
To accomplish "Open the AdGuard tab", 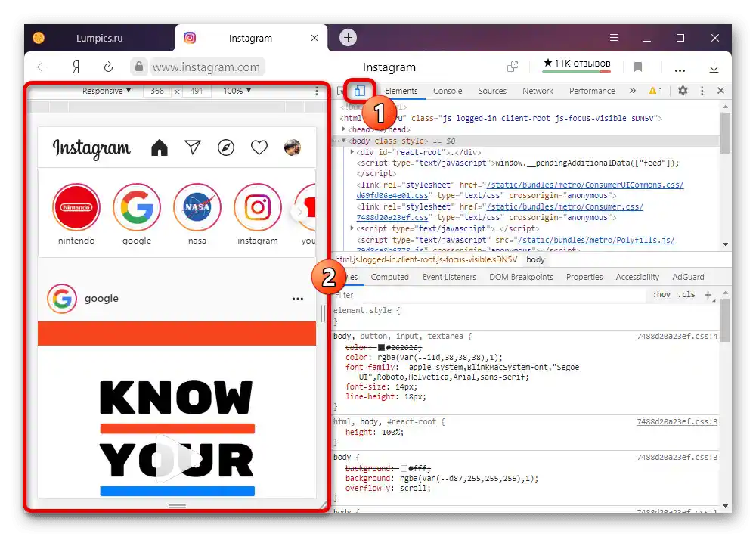I will tap(688, 277).
